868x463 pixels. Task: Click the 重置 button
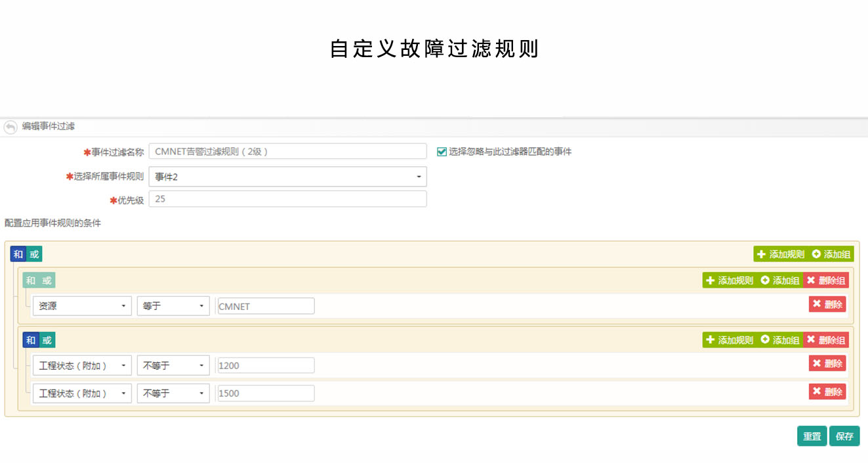click(812, 436)
